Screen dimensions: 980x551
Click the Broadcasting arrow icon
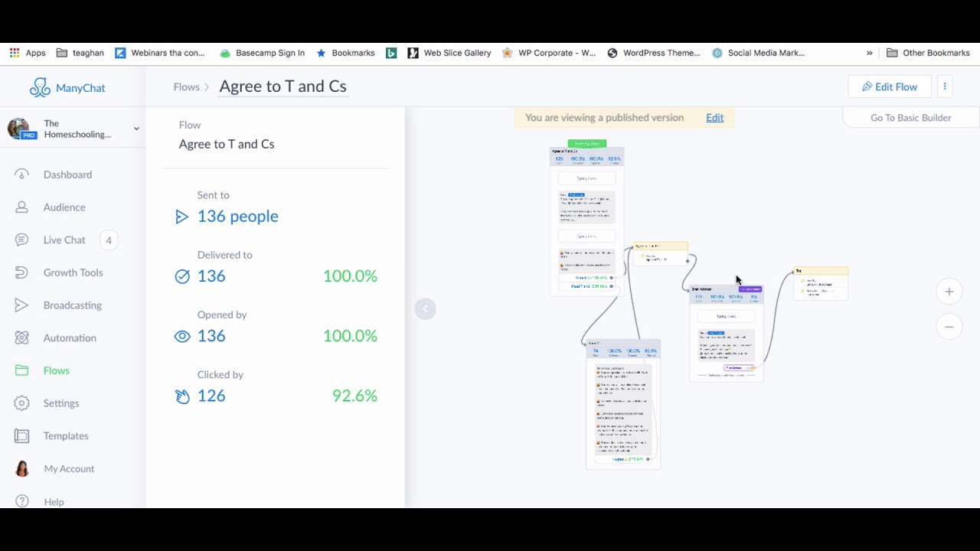click(21, 305)
